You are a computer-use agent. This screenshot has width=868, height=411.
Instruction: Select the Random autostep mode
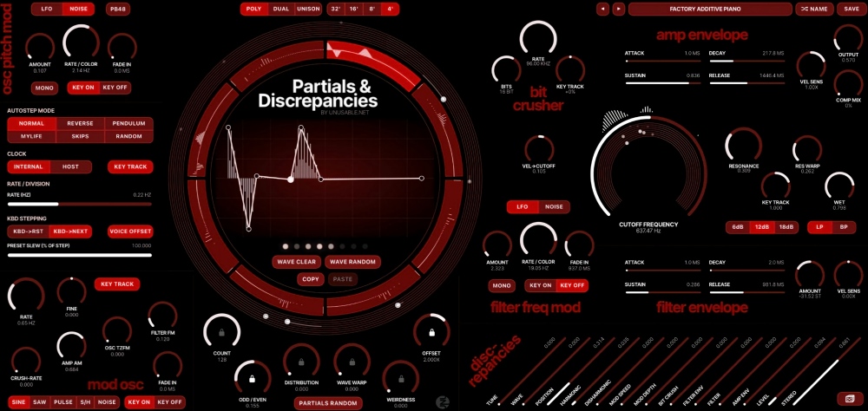coord(129,136)
